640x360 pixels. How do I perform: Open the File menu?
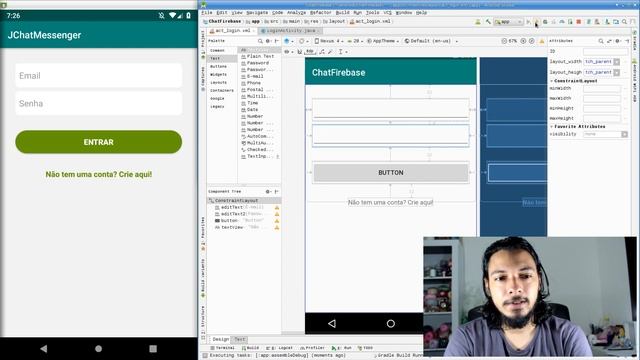tap(207, 13)
